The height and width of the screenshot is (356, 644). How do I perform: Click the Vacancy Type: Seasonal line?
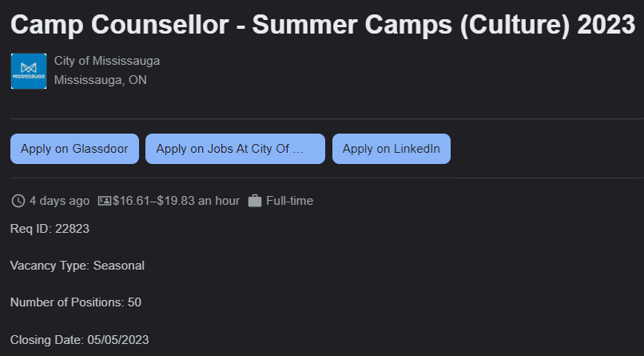pyautogui.click(x=78, y=266)
